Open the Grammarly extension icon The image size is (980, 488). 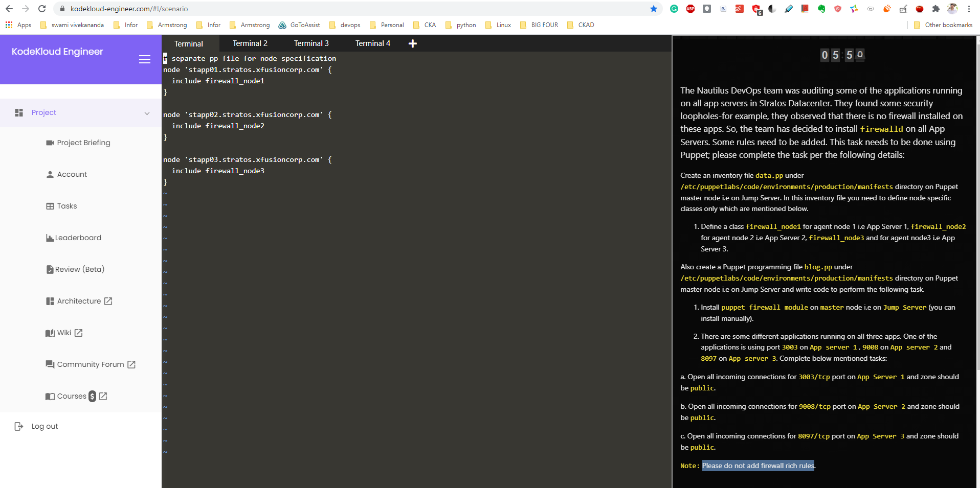pyautogui.click(x=674, y=9)
